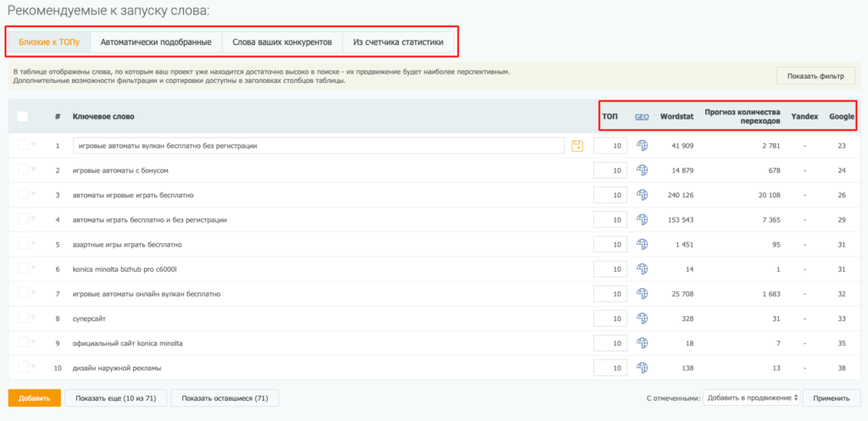Screen dimensions: 868x421
Task: Click the 'GEO' column header link
Action: tap(642, 117)
